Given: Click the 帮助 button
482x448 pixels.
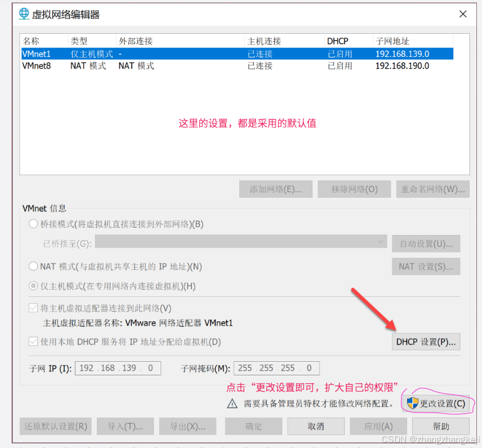Looking at the screenshot, I should pos(441,426).
